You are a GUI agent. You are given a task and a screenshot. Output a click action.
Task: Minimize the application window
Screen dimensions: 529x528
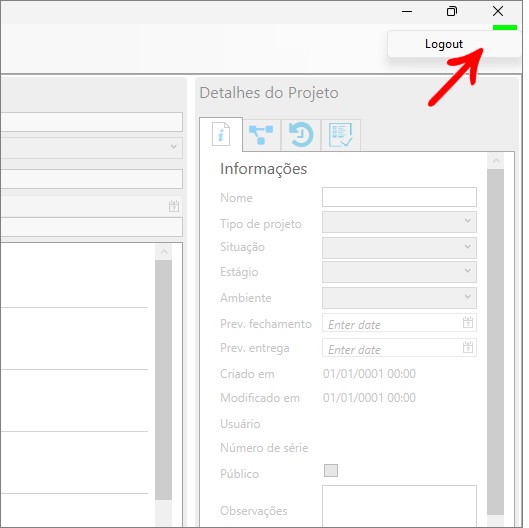(x=407, y=11)
